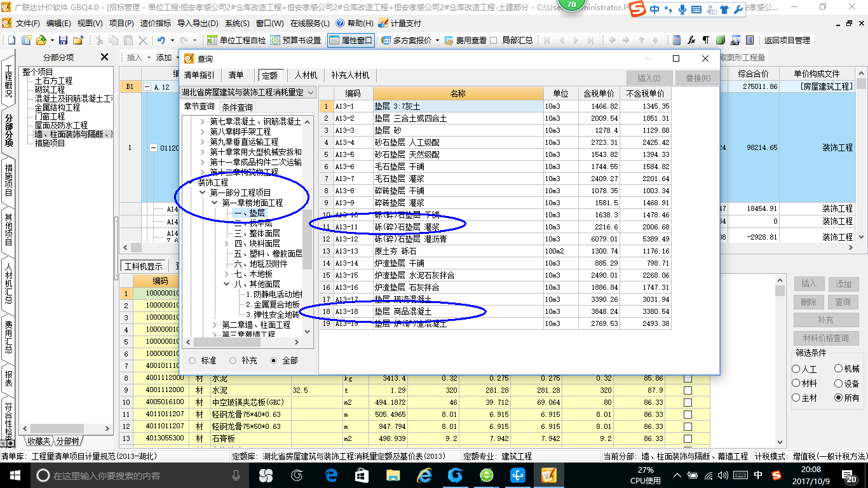Collapse 第一部分工程项目 tree node
This screenshot has height=488, width=868.
point(203,193)
